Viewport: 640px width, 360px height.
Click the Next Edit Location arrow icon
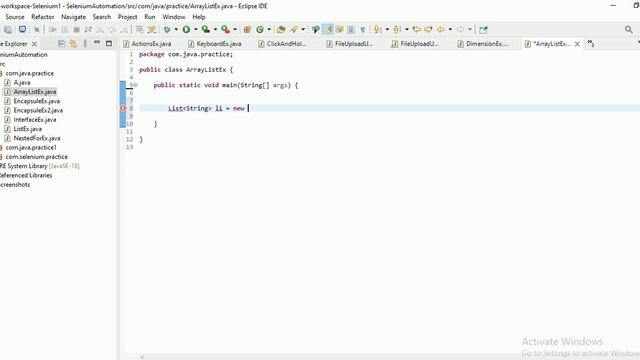click(428, 29)
